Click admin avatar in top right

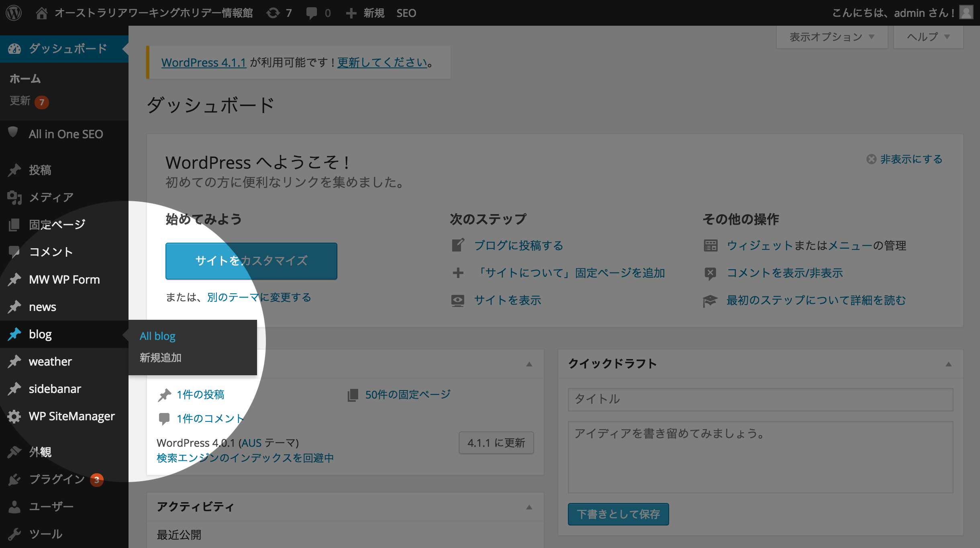point(966,12)
